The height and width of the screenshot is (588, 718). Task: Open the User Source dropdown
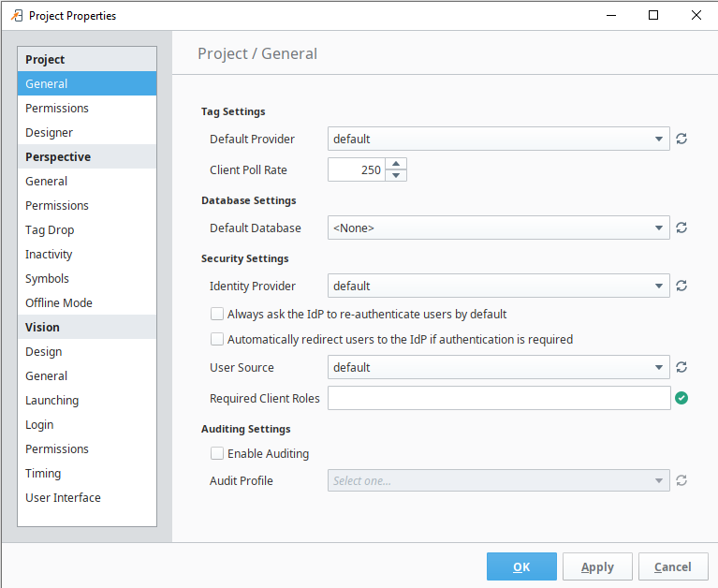pyautogui.click(x=499, y=367)
